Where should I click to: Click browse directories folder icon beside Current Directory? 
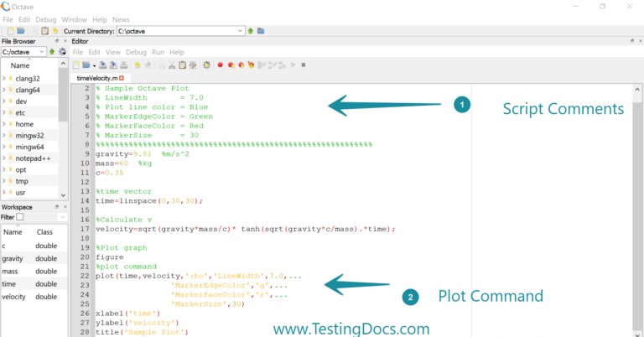pyautogui.click(x=261, y=31)
